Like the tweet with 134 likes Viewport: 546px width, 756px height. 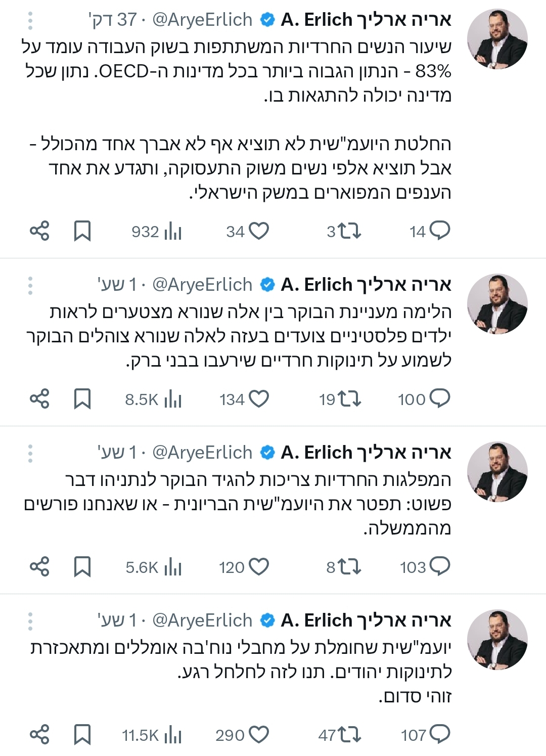point(259,399)
